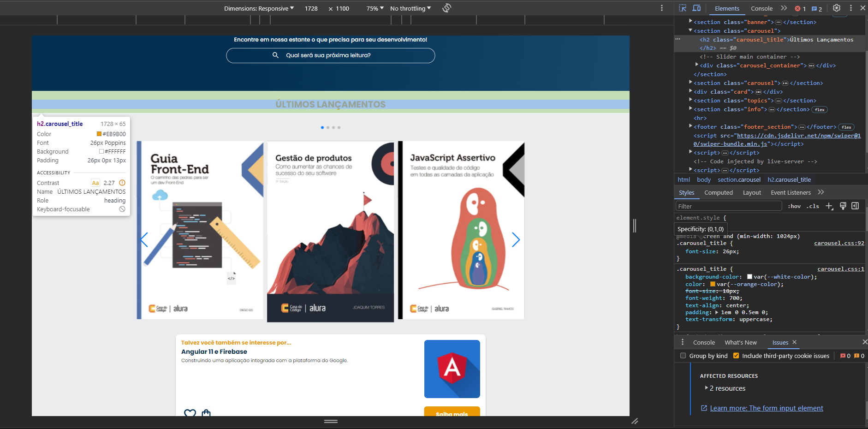Viewport: 868px width, 429px height.
Task: Expand the footer_section node
Action: click(x=690, y=126)
